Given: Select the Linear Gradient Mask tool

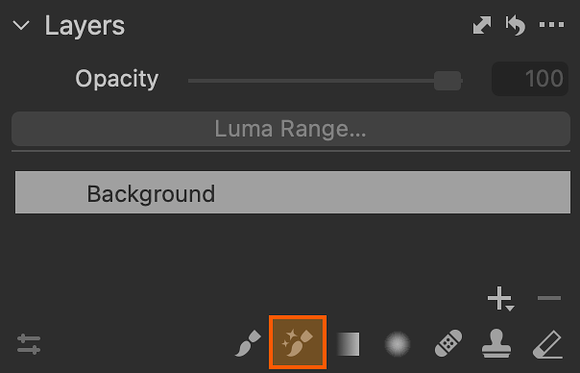Looking at the screenshot, I should [348, 344].
